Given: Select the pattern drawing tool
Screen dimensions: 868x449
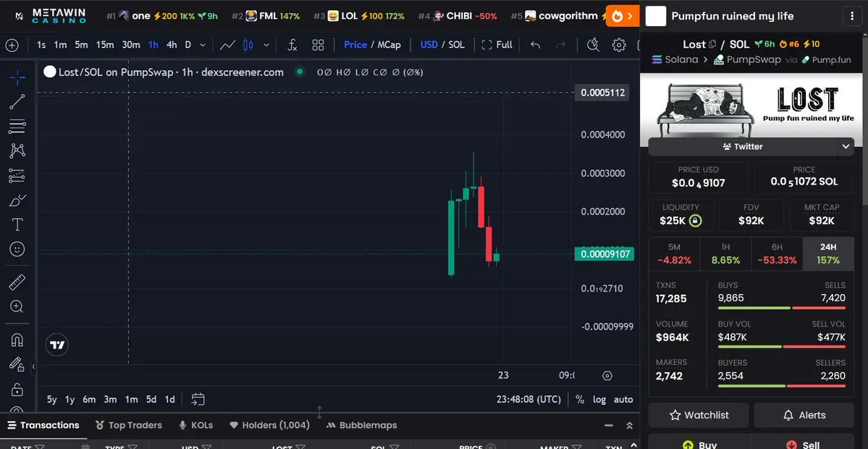Looking at the screenshot, I should tap(17, 151).
